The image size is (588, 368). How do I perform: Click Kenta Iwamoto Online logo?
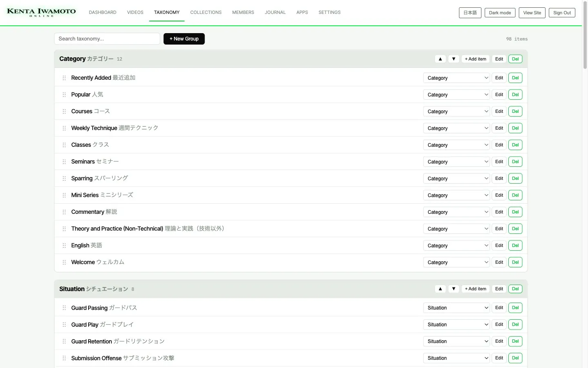pos(41,12)
